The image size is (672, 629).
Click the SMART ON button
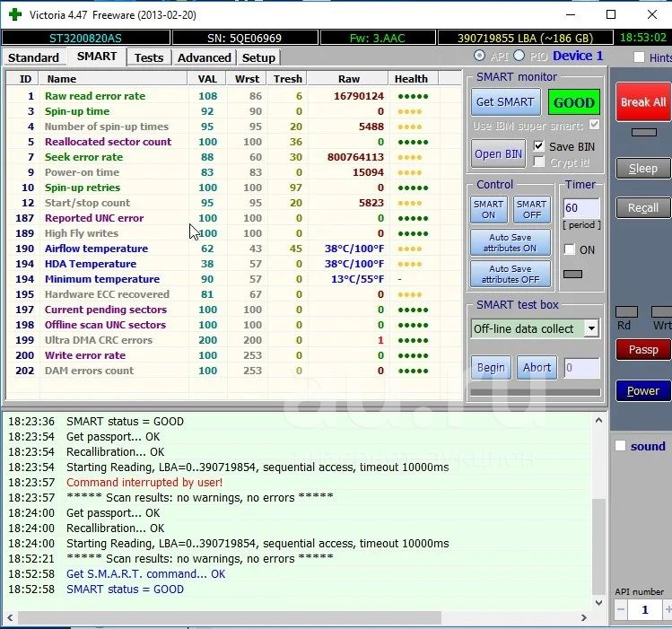(x=489, y=210)
